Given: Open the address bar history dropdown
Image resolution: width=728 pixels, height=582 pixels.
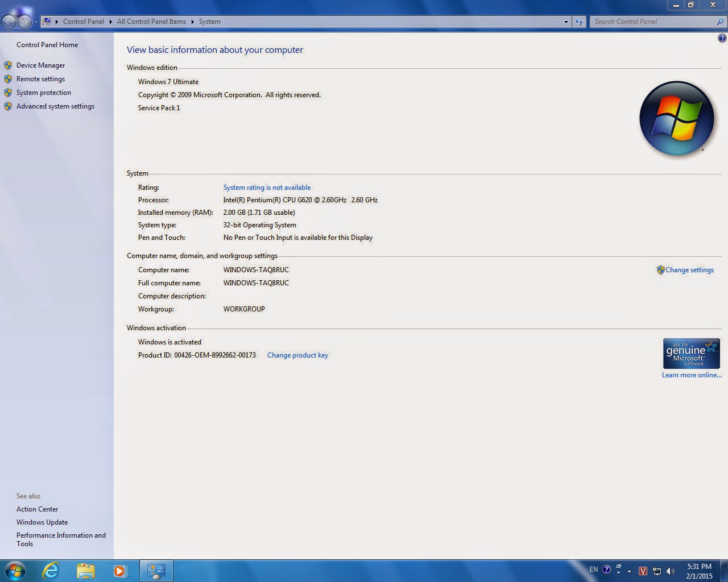Looking at the screenshot, I should pyautogui.click(x=566, y=22).
